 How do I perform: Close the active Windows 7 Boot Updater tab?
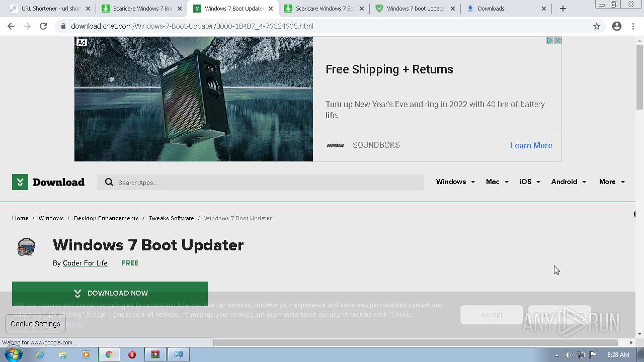(271, 9)
